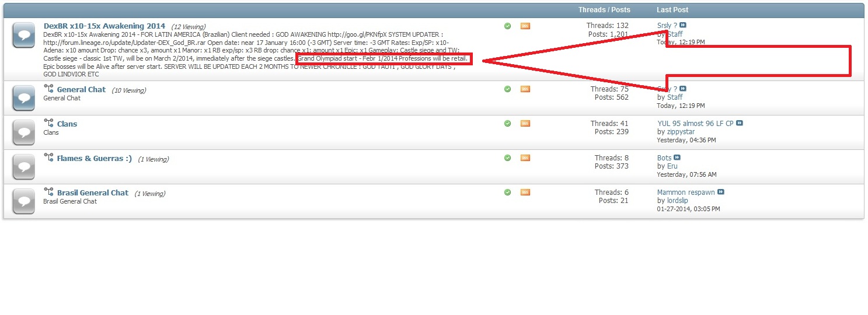Open the Clans forum link
The height and width of the screenshot is (315, 868).
coord(67,124)
